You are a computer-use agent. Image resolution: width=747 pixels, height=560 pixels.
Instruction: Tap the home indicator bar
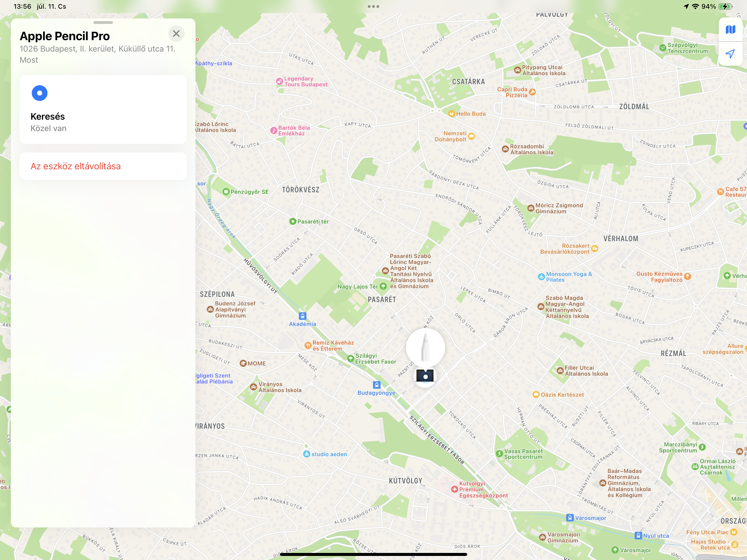click(x=373, y=554)
